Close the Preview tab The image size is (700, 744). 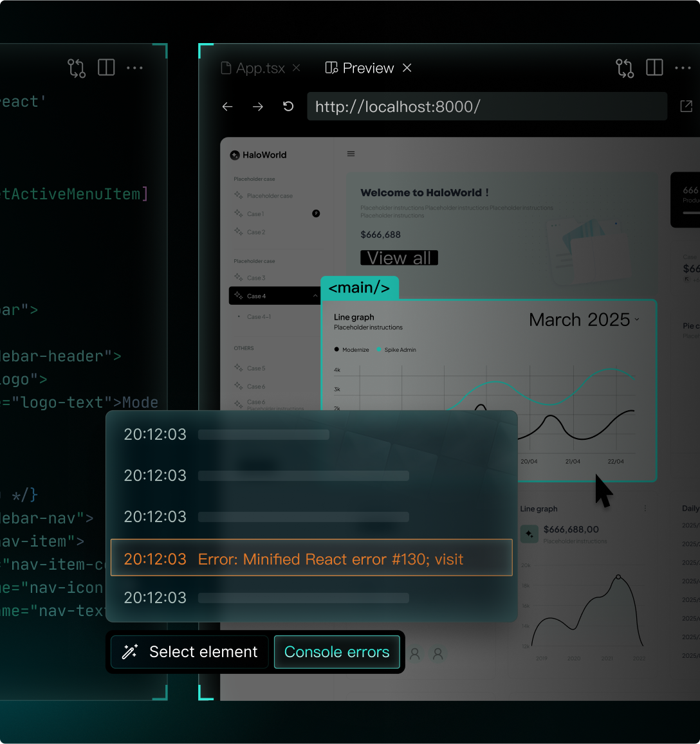point(407,68)
